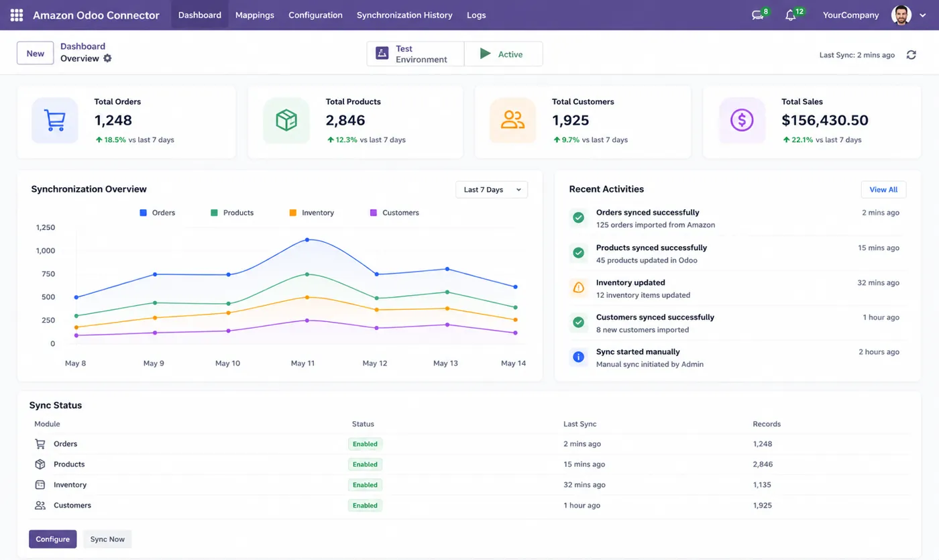939x560 pixels.
Task: Click the green check icon for Orders synced
Action: coord(578,218)
